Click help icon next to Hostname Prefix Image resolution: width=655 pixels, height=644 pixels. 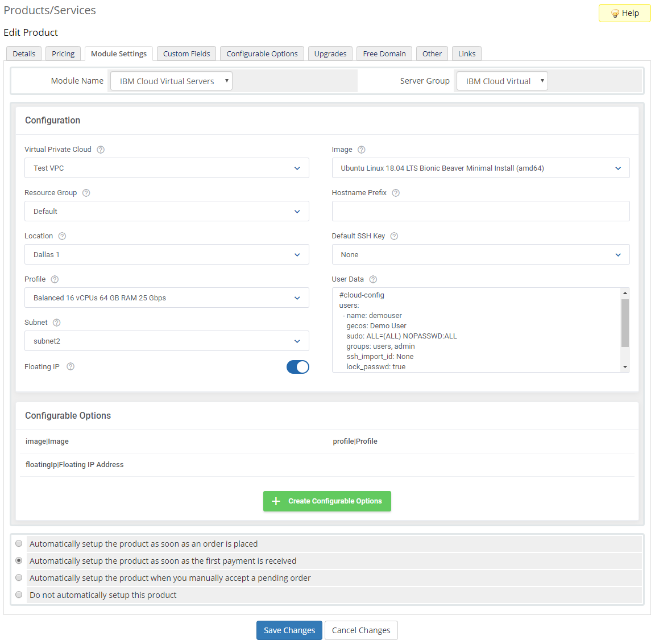(x=396, y=193)
